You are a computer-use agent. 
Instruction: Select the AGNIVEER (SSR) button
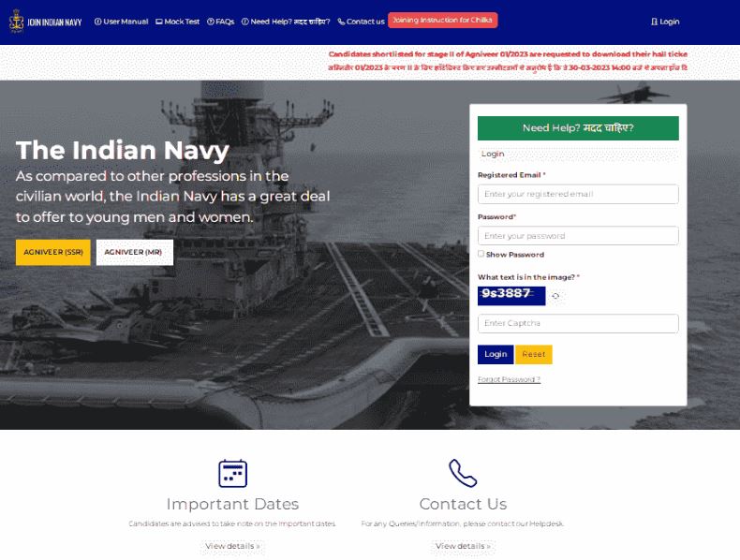[x=53, y=253]
